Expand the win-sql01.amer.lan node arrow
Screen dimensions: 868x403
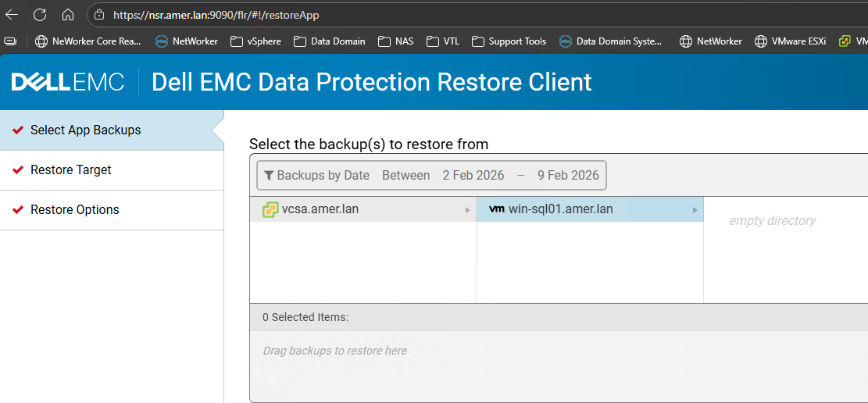(x=695, y=209)
